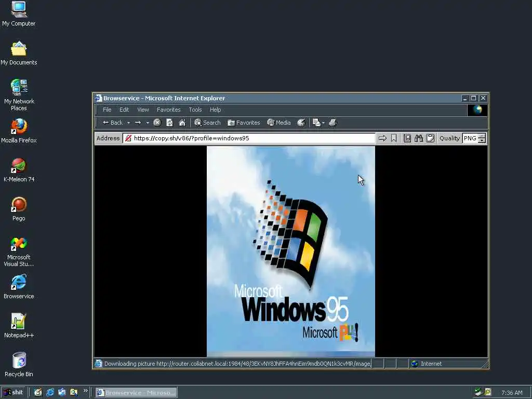Expand the quick launch overflow chevron

(x=86, y=391)
